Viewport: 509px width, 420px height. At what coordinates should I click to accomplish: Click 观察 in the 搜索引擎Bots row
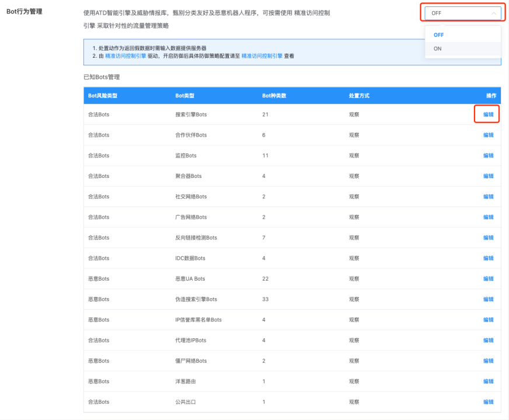tap(354, 114)
